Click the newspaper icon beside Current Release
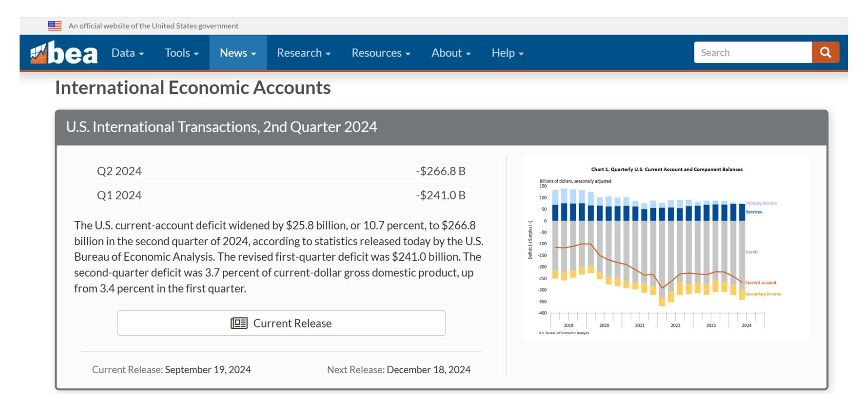 tap(239, 323)
